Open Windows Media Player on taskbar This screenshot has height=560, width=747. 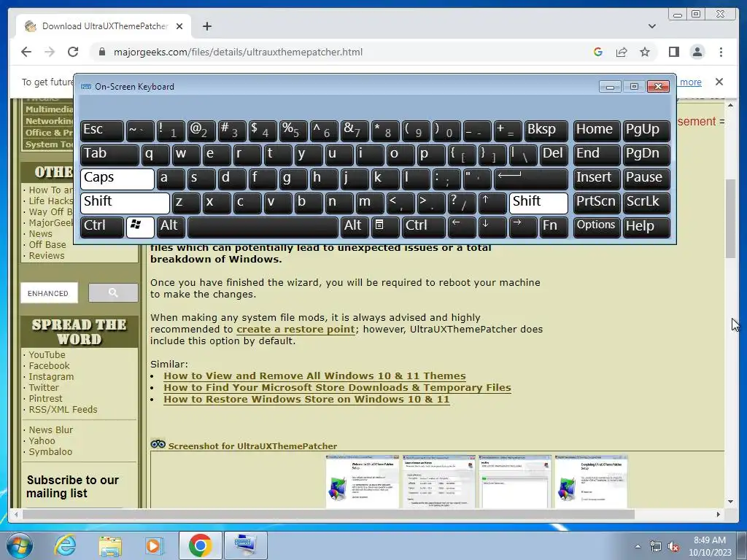point(155,545)
